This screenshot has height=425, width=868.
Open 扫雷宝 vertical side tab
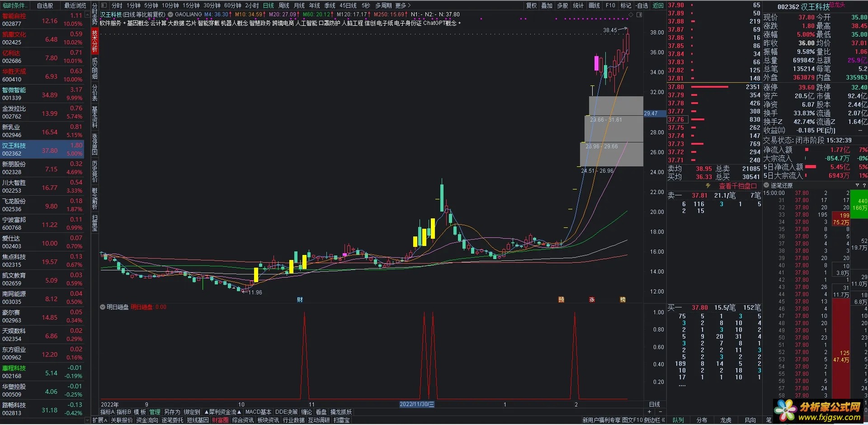tap(95, 223)
